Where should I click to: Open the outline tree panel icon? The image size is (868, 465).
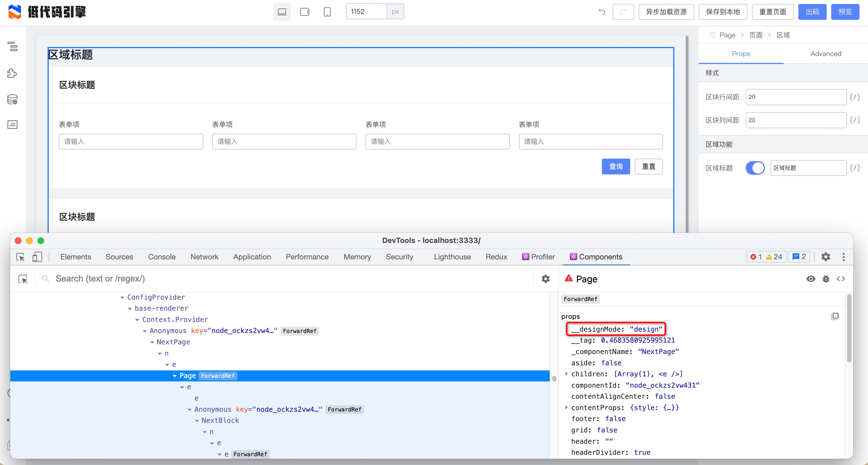point(12,46)
